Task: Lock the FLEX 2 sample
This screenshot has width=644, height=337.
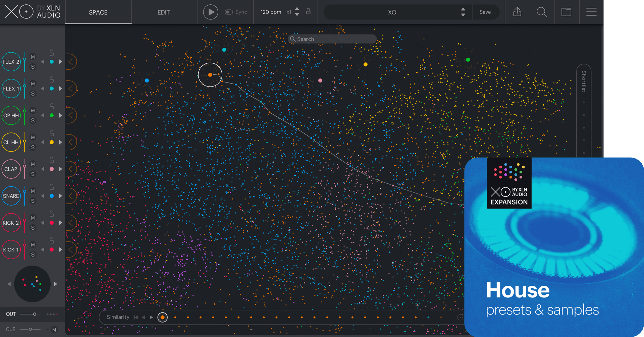Action: click(x=52, y=53)
